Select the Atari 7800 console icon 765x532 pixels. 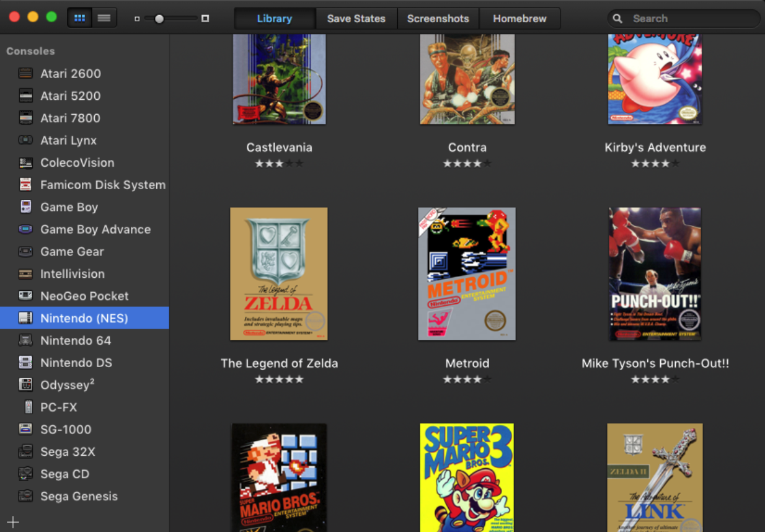(x=25, y=118)
